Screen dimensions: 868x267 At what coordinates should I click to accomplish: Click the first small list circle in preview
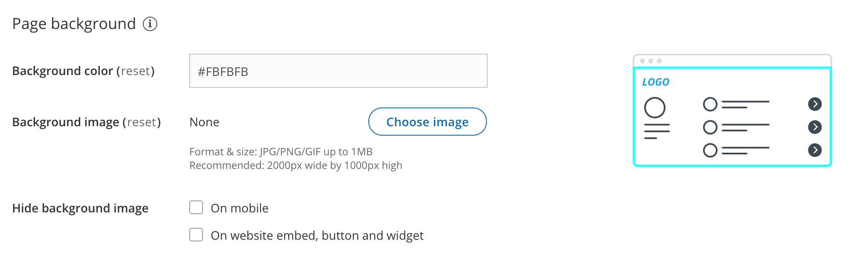[x=710, y=104]
